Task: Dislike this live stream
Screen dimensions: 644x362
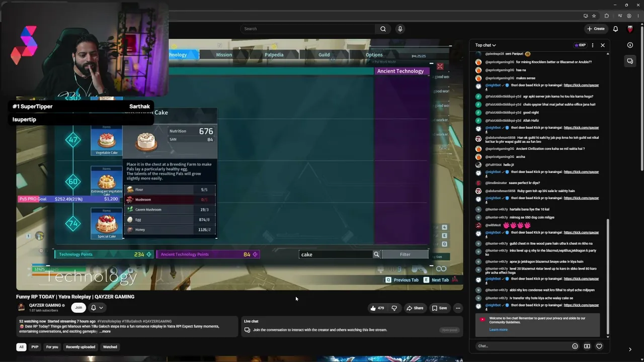Action: (394, 308)
